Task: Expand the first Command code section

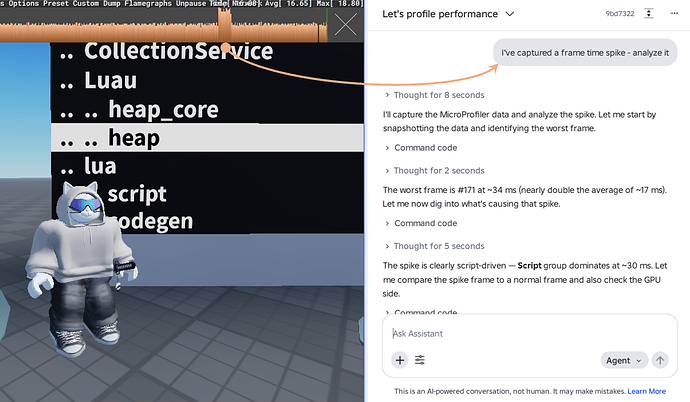Action: (x=421, y=148)
